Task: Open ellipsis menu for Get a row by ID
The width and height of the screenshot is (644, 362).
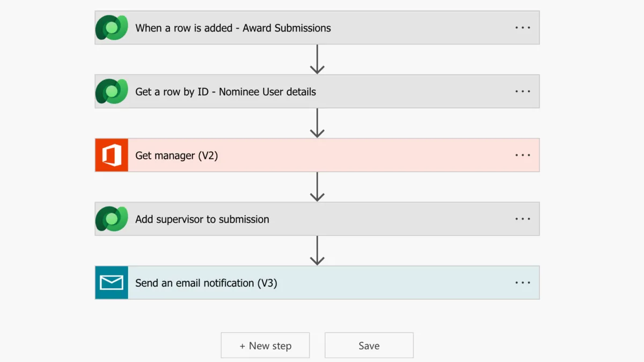Action: 523,92
